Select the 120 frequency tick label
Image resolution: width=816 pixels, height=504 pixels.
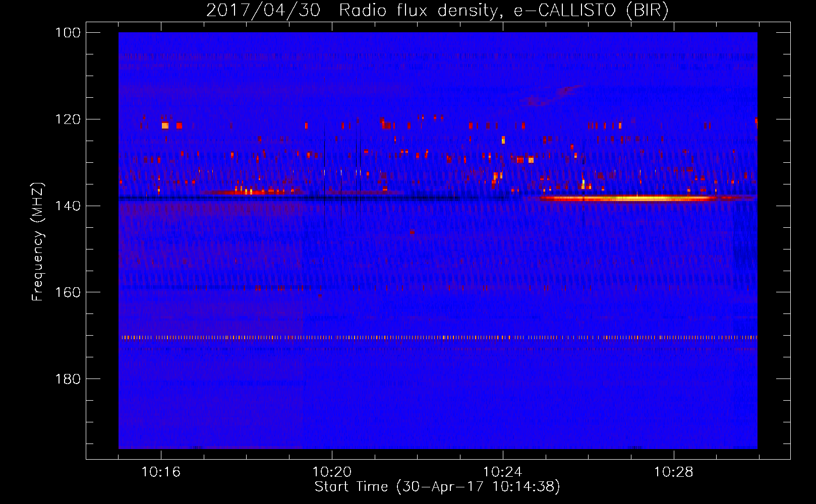click(x=68, y=119)
